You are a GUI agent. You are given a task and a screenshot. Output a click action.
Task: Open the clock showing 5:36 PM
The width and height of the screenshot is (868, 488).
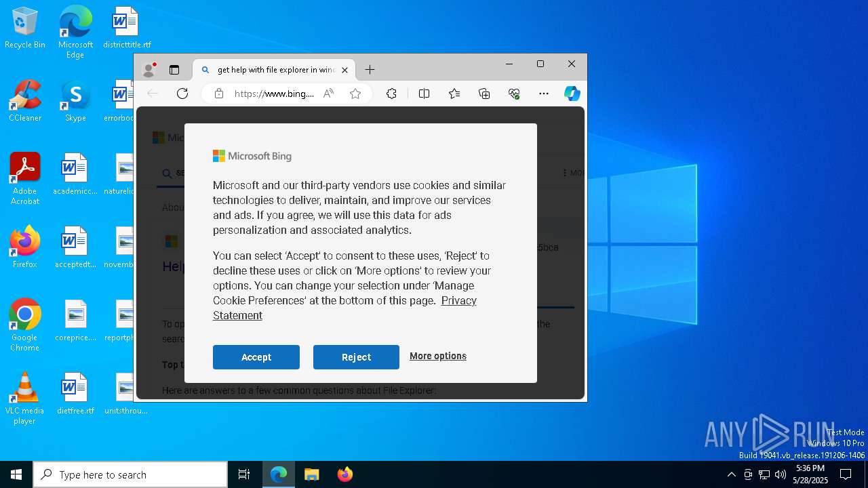click(810, 474)
